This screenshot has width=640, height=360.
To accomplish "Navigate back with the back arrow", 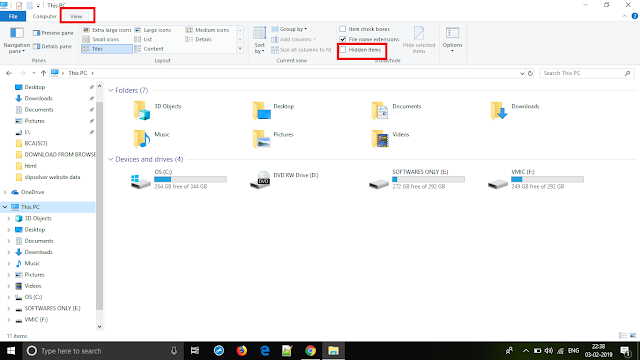I will tap(9, 73).
